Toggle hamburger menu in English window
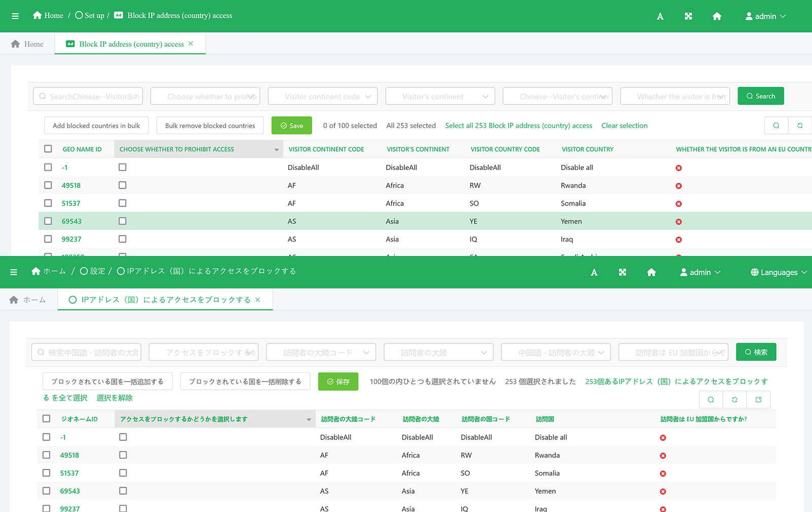This screenshot has height=512, width=812. tap(15, 16)
